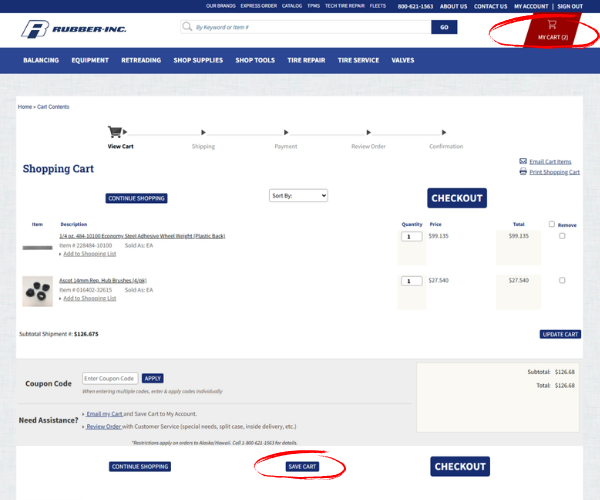Open the Hub Brushes product thumbnail
Image resolution: width=600 pixels, height=500 pixels.
pos(37,290)
